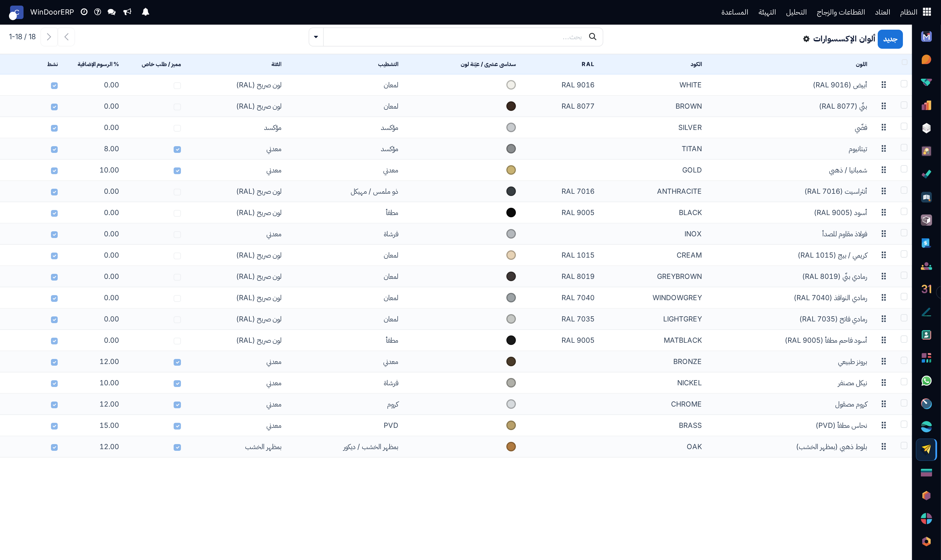Viewport: 941px width, 560px height.
Task: Open the chat conversations icon
Action: click(x=111, y=12)
